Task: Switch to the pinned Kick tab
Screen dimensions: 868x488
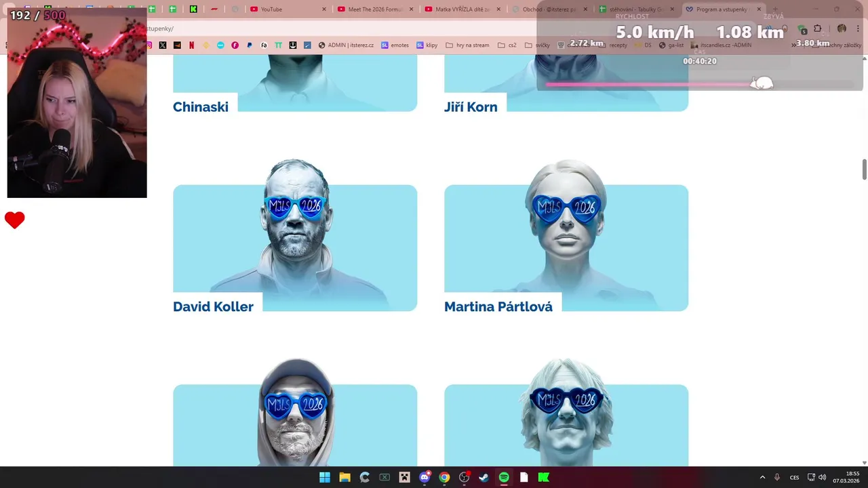Action: pos(193,9)
